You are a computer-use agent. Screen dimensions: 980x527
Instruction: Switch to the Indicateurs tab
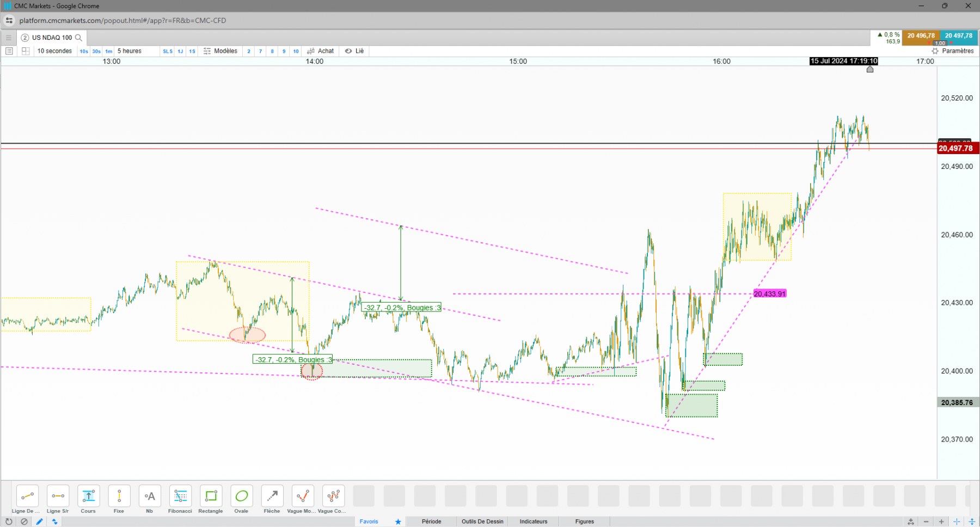pyautogui.click(x=534, y=522)
